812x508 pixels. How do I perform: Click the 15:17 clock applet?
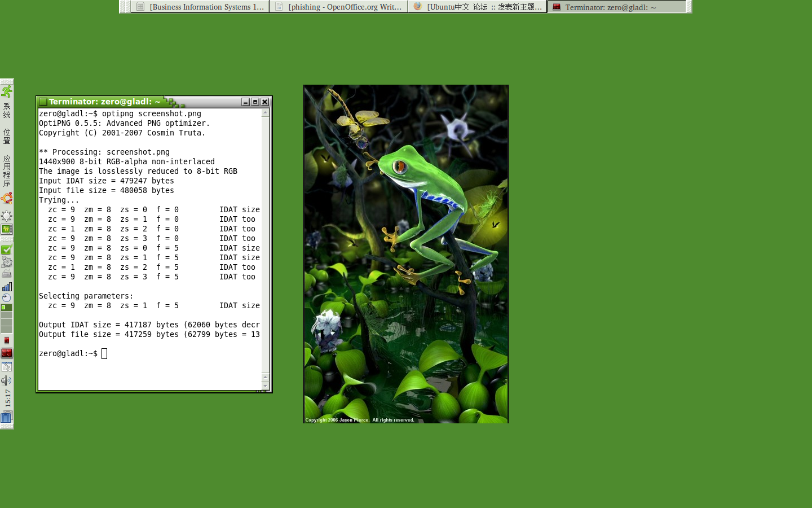pos(7,398)
